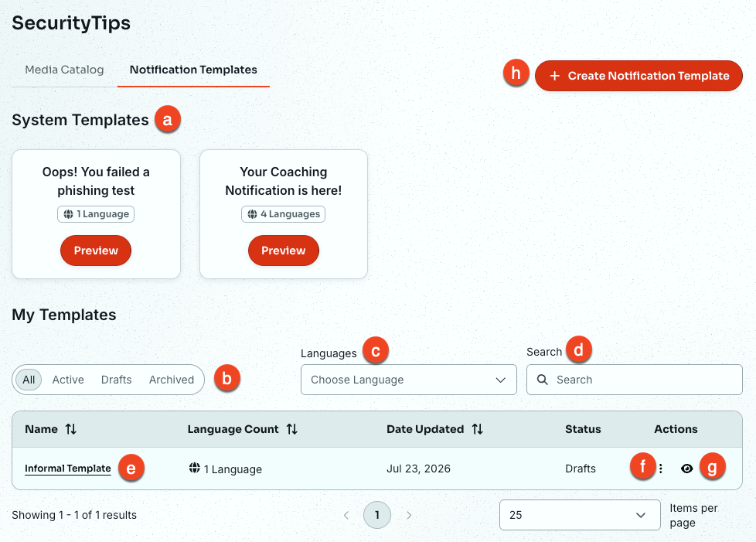This screenshot has width=756, height=542.
Task: Expand the Choose Language dropdown
Action: pyautogui.click(x=408, y=380)
